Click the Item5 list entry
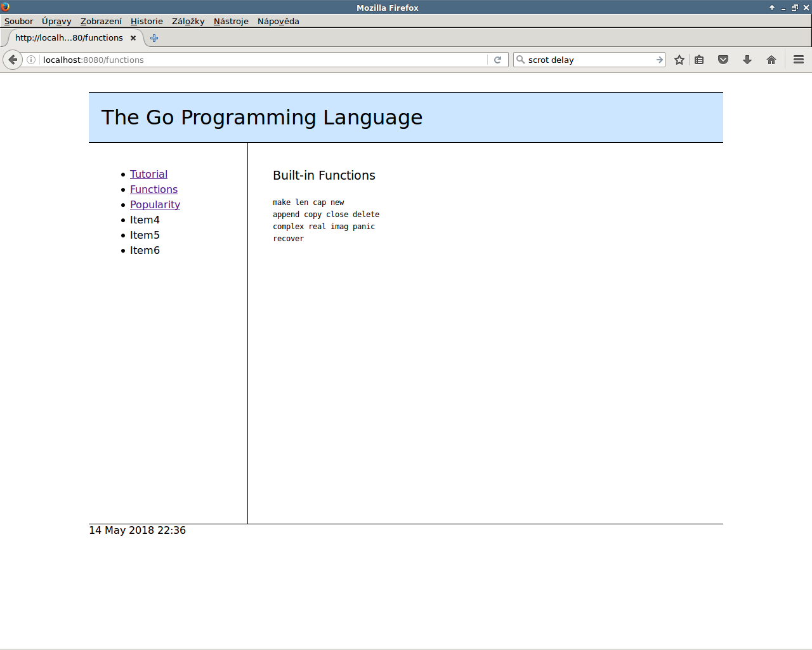Screen dimensions: 812x650 [x=145, y=235]
